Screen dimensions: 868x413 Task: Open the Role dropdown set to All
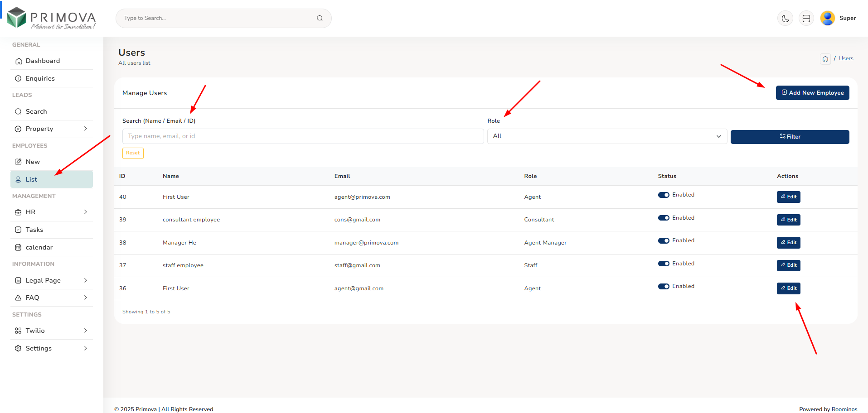[x=606, y=136]
